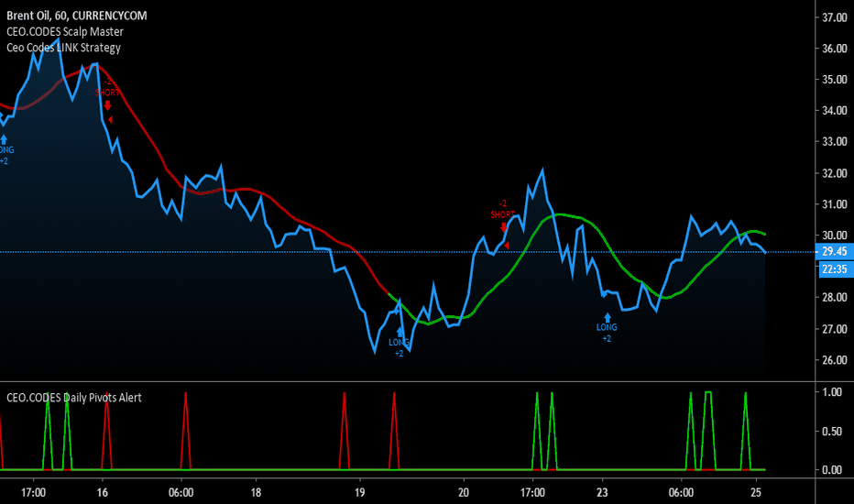The width and height of the screenshot is (854, 504).
Task: Click the 30.00 price axis label
Action: (x=835, y=236)
